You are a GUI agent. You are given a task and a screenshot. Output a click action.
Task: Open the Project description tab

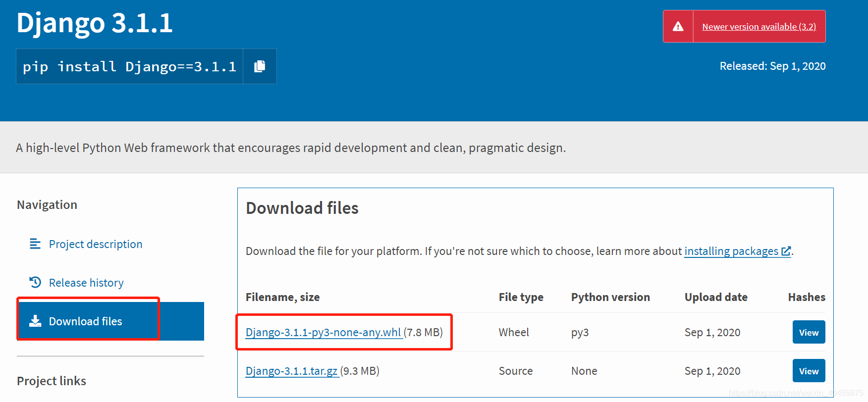pyautogui.click(x=95, y=244)
